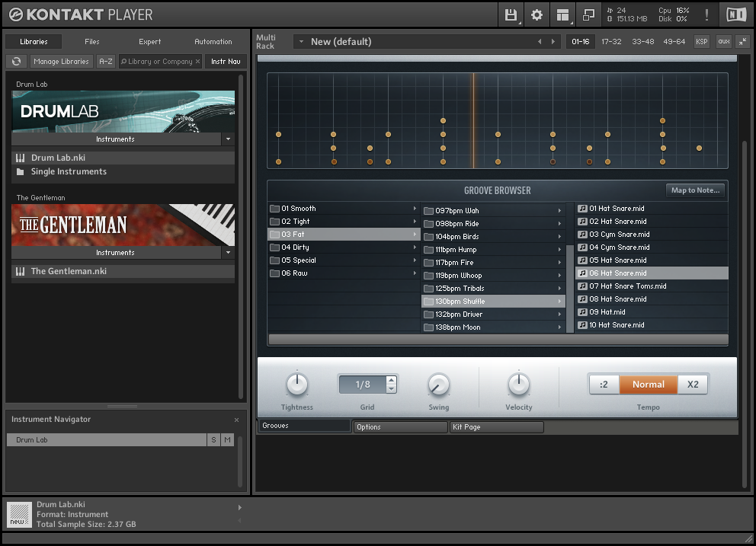Click The Gentleman.nki instrument icon
This screenshot has height=546, width=756.
(21, 272)
